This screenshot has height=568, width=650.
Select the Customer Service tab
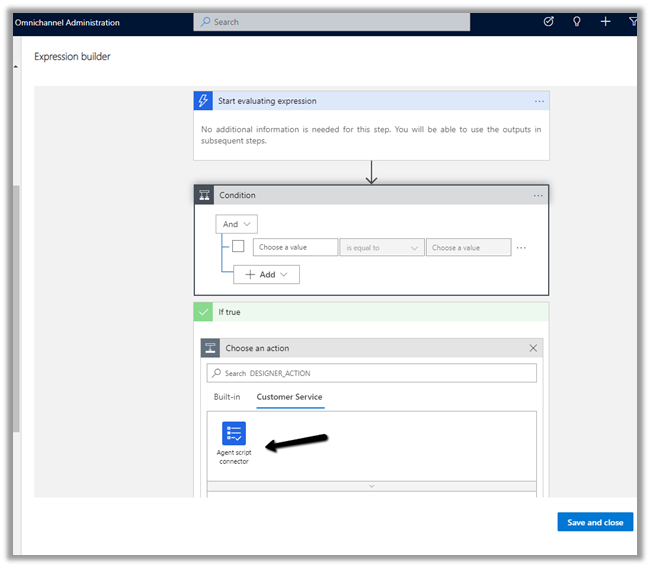pyautogui.click(x=289, y=397)
